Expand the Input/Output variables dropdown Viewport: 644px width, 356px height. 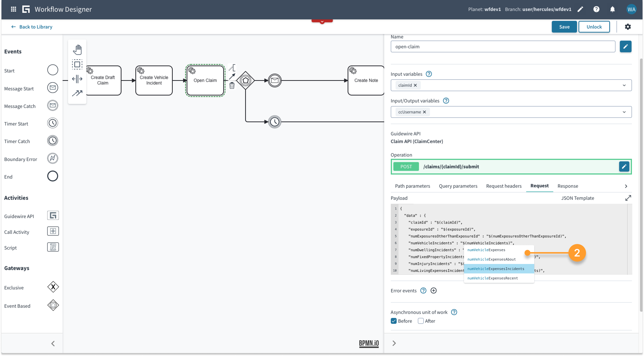[624, 112]
